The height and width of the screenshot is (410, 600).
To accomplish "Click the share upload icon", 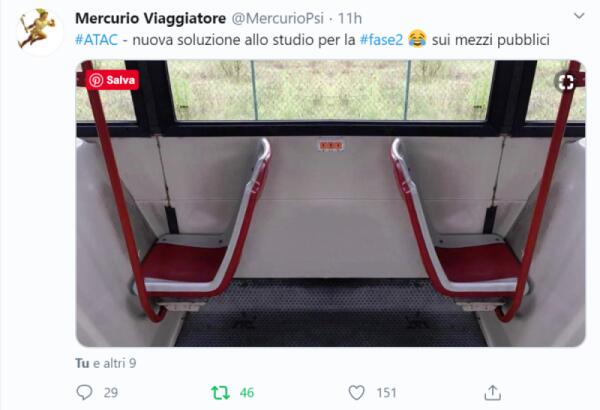I will (x=492, y=392).
